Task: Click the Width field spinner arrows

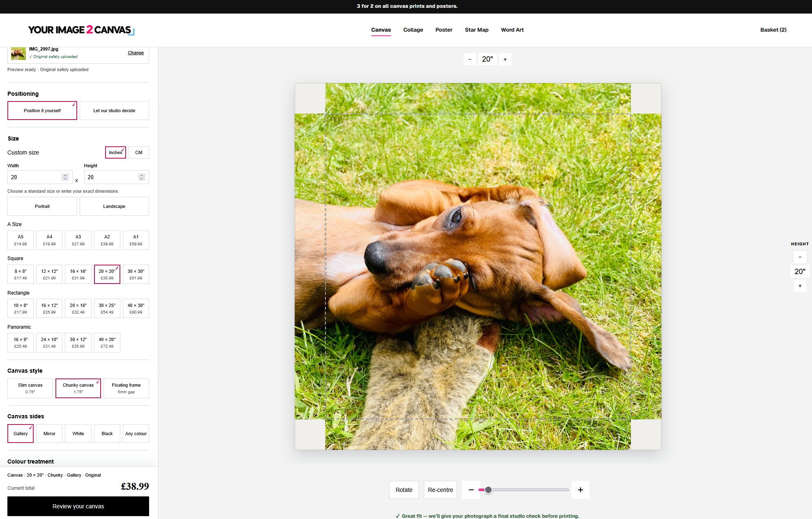Action: [x=65, y=177]
